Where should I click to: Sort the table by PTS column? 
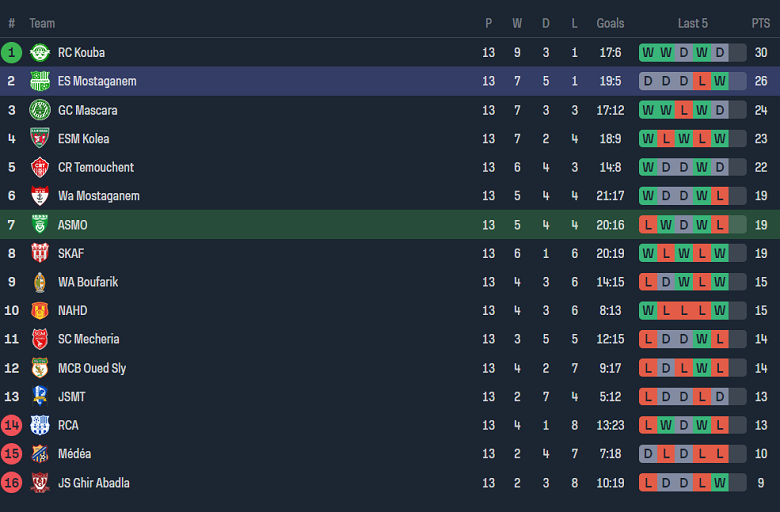[x=761, y=23]
